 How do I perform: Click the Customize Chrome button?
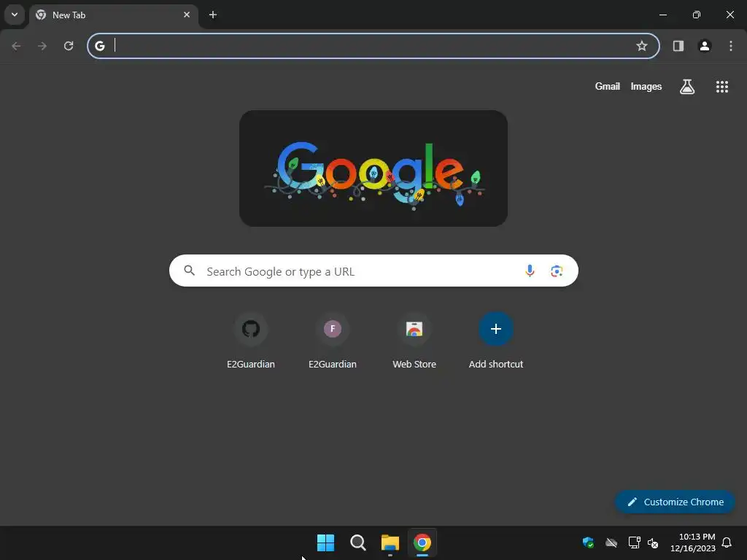point(675,502)
